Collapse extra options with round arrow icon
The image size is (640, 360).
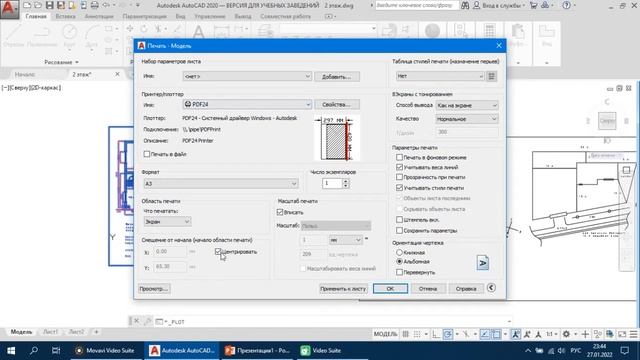click(491, 288)
